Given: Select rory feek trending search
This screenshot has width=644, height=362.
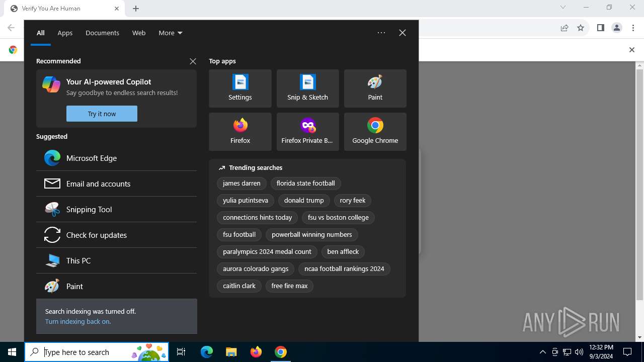Looking at the screenshot, I should point(353,201).
